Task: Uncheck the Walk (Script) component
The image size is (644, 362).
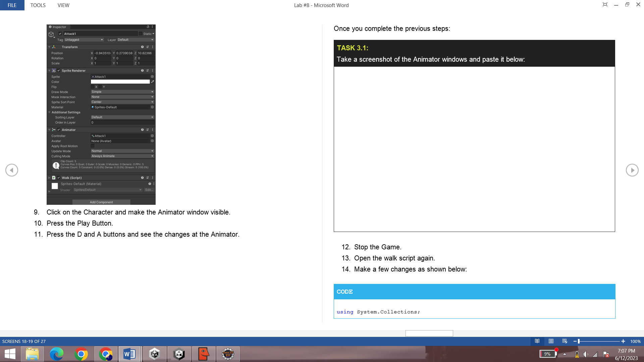Action: [x=59, y=178]
